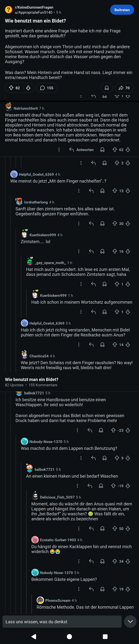Reply to Natriumchlorit with Antworten

click(81, 150)
